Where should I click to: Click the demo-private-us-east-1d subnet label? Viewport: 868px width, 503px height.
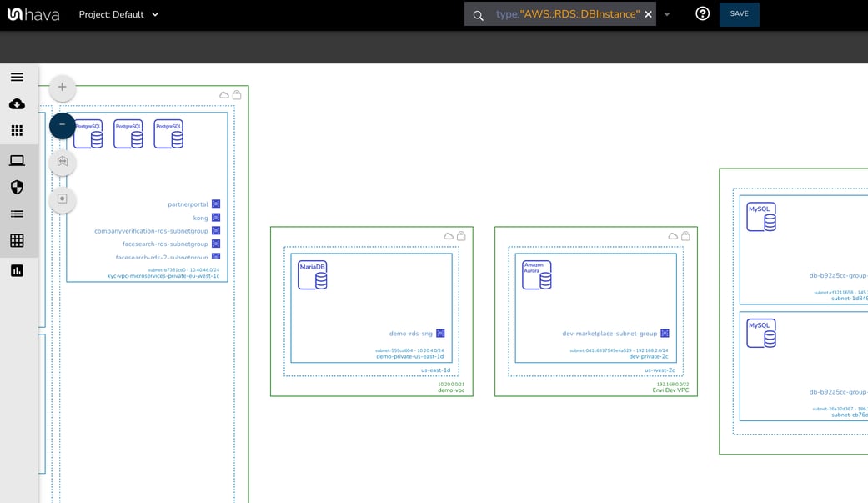409,356
